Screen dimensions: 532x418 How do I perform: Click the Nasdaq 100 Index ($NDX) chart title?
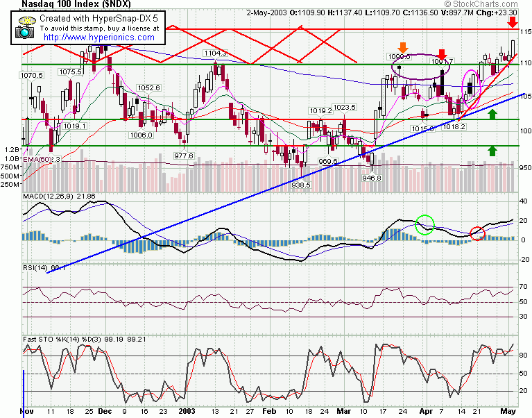76,4
